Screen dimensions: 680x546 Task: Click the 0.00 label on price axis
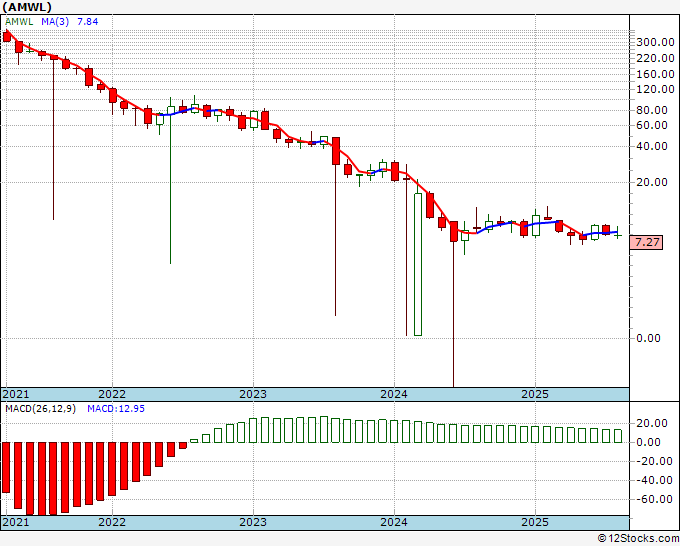[648, 338]
